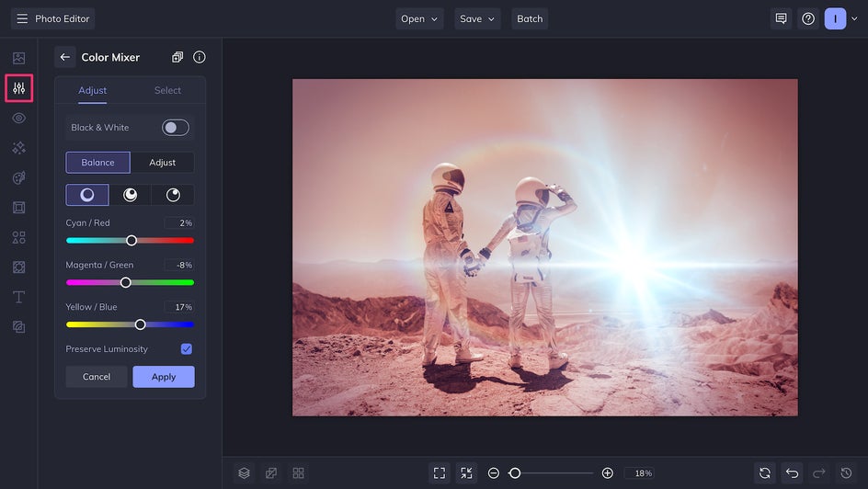868x489 pixels.
Task: Open the Effects sparkles sidebar icon
Action: pos(18,148)
